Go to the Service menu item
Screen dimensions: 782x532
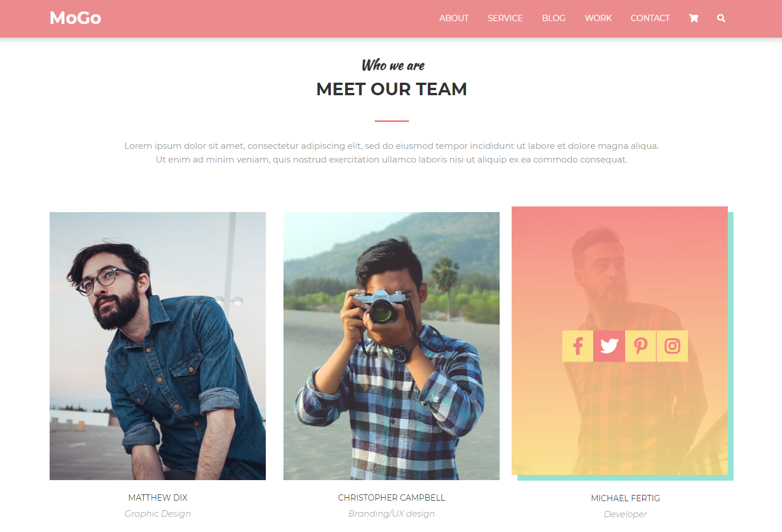tap(505, 18)
